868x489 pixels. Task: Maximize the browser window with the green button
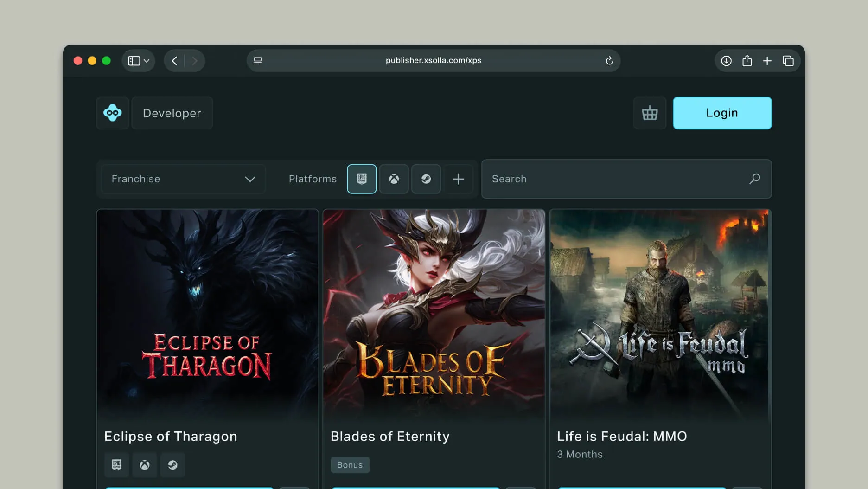coord(106,61)
